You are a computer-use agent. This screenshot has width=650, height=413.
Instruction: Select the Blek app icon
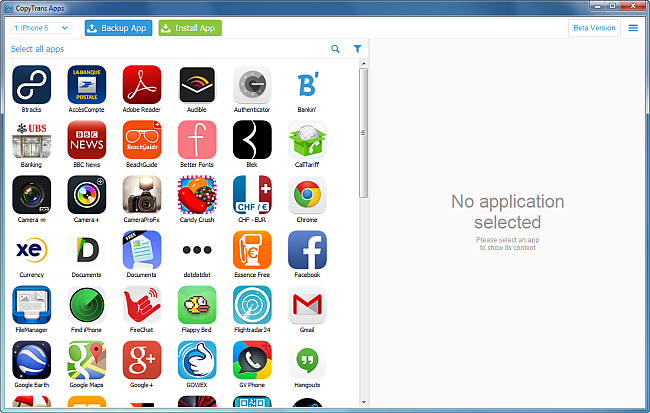[x=252, y=140]
